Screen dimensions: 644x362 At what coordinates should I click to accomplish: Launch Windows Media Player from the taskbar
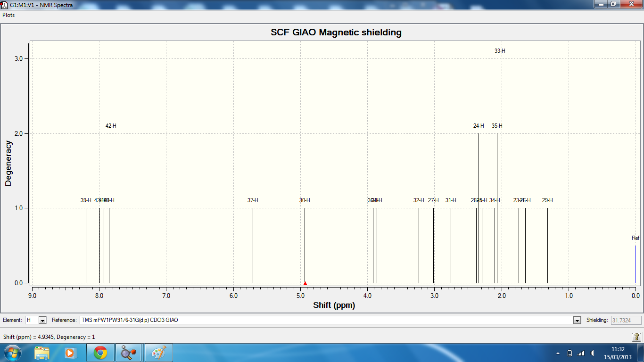(x=70, y=353)
